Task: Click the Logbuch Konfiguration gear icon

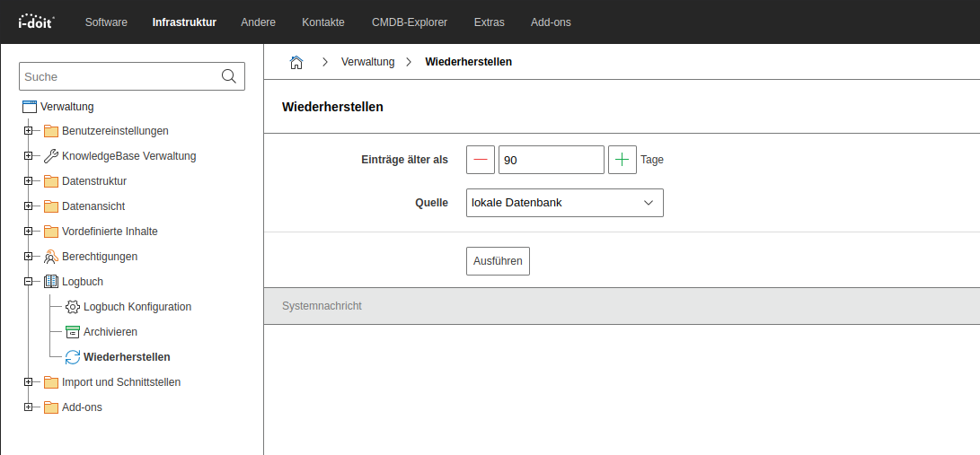Action: point(73,307)
